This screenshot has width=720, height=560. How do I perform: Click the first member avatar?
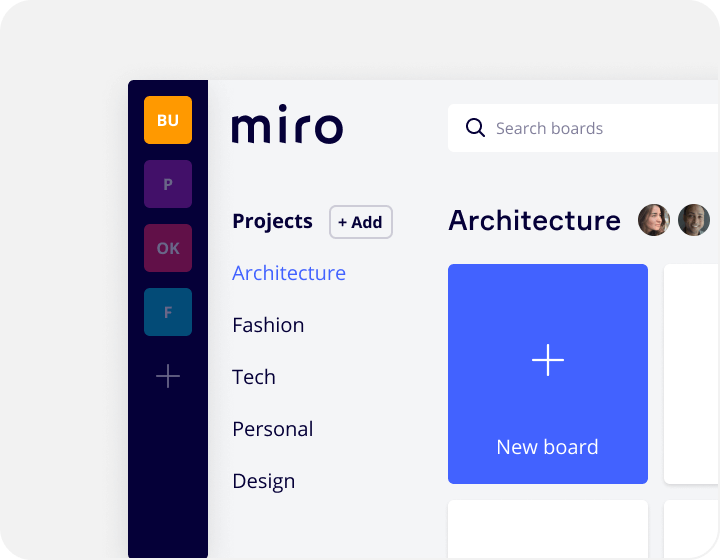[x=653, y=220]
